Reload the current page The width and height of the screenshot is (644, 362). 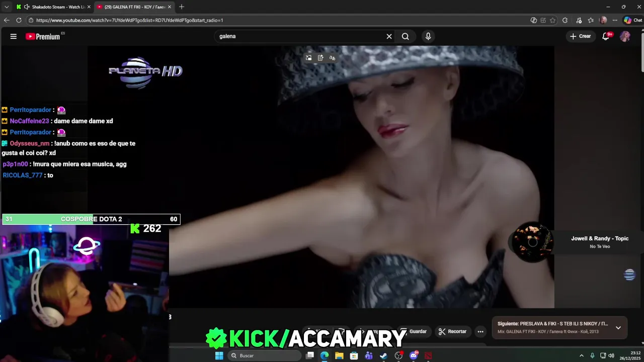pos(19,20)
